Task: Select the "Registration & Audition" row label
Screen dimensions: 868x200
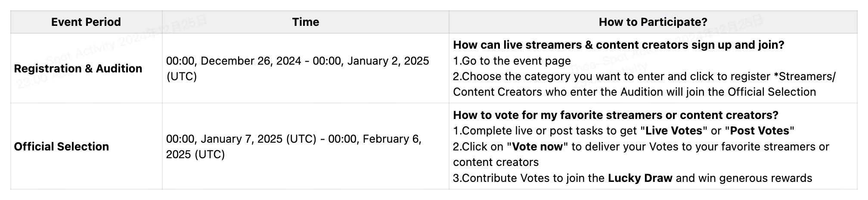Action: tap(78, 69)
